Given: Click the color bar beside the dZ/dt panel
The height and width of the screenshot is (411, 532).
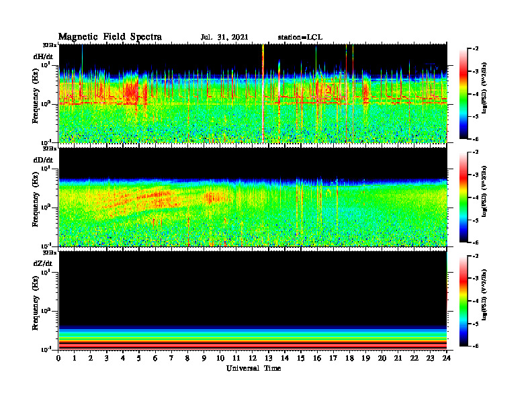Looking at the screenshot, I should [463, 301].
